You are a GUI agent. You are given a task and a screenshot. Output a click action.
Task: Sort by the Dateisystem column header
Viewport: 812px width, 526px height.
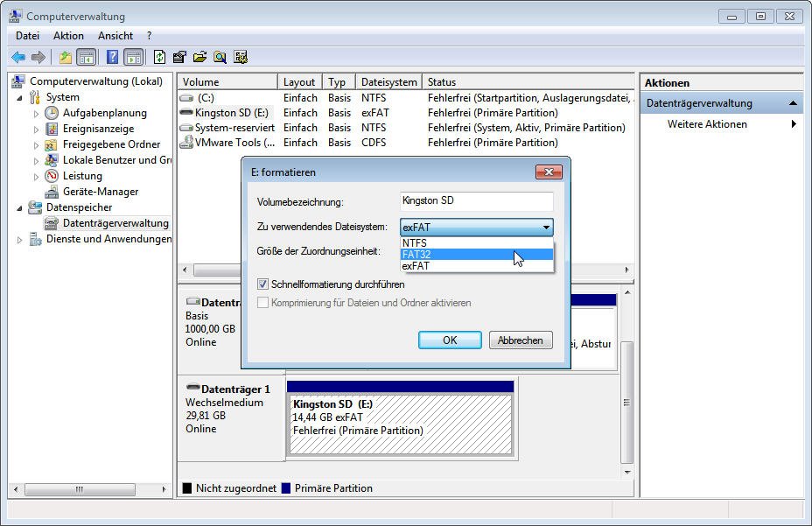point(388,82)
